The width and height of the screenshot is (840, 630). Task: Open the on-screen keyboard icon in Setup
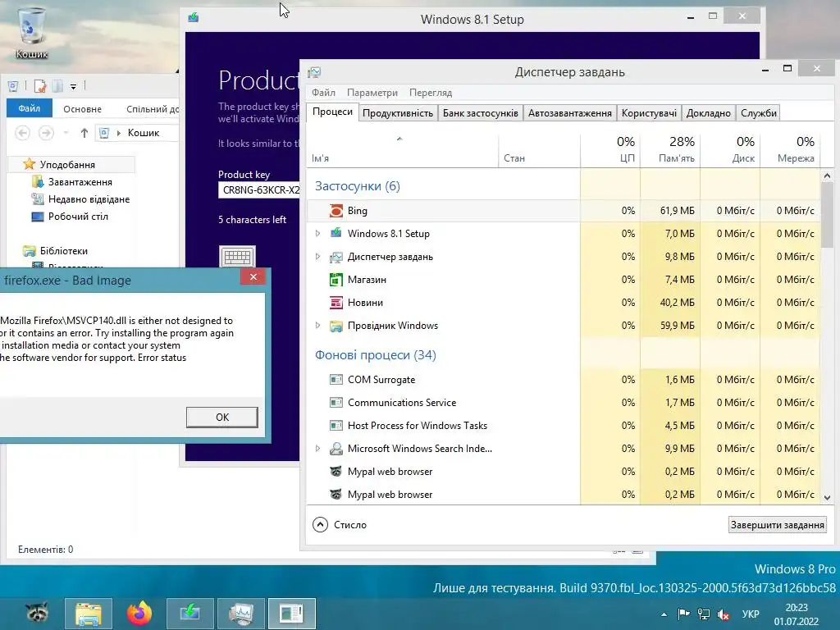point(237,257)
